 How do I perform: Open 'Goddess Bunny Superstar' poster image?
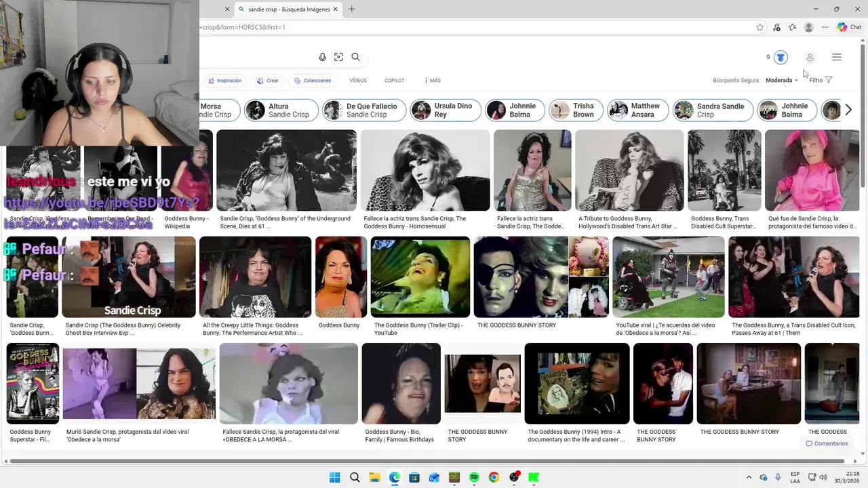33,383
